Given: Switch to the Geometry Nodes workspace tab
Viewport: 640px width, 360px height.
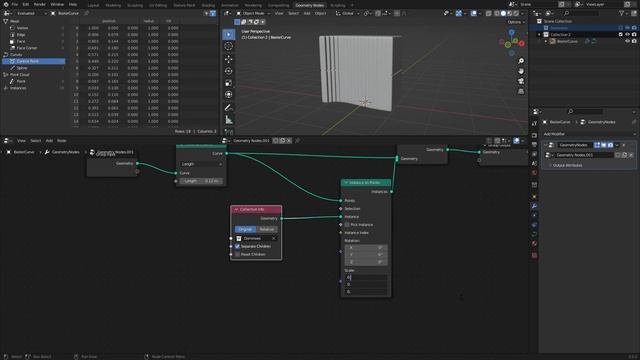Looking at the screenshot, I should pos(309,5).
